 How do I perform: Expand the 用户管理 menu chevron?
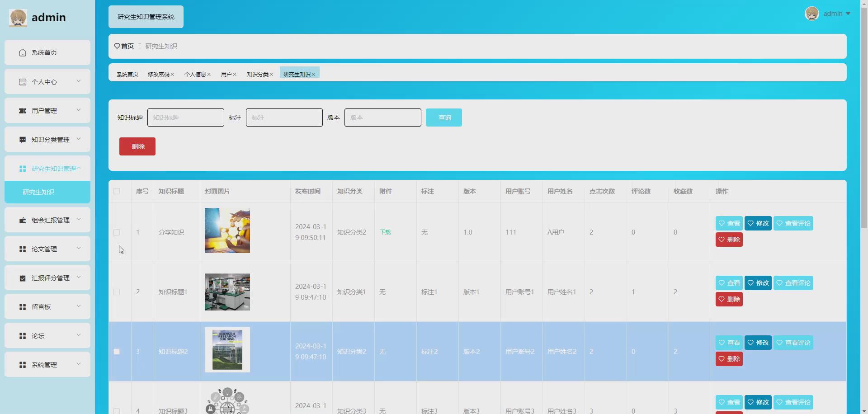point(79,110)
